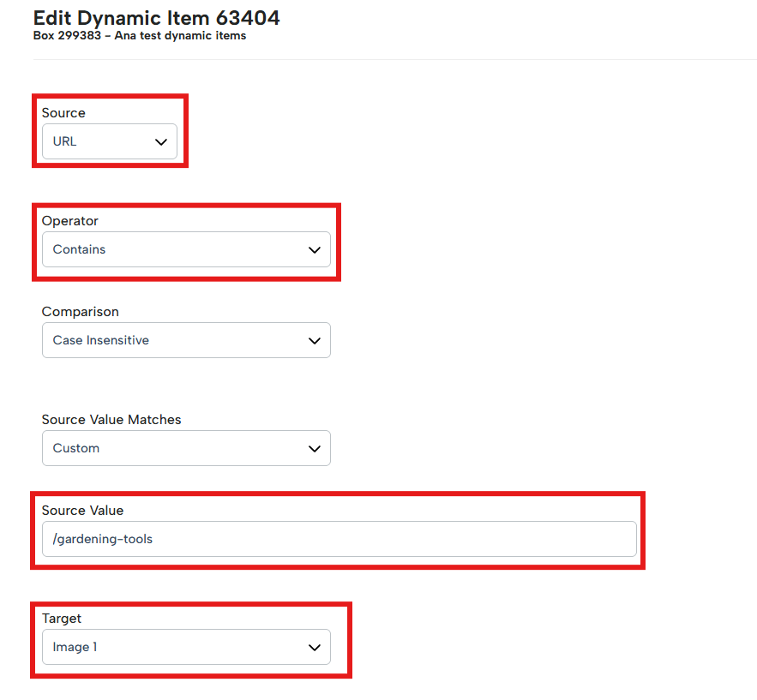
Task: Click the chevron icon on the Comparison dropdown
Action: pyautogui.click(x=314, y=340)
